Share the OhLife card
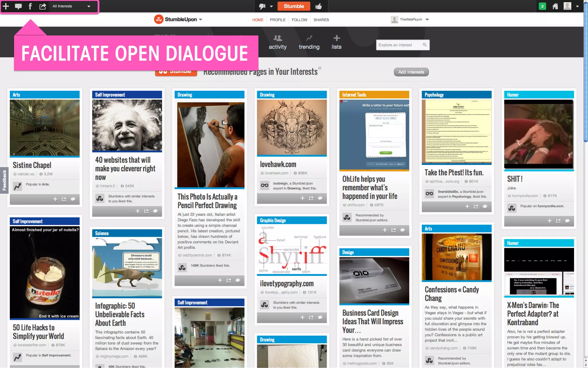 [x=394, y=230]
